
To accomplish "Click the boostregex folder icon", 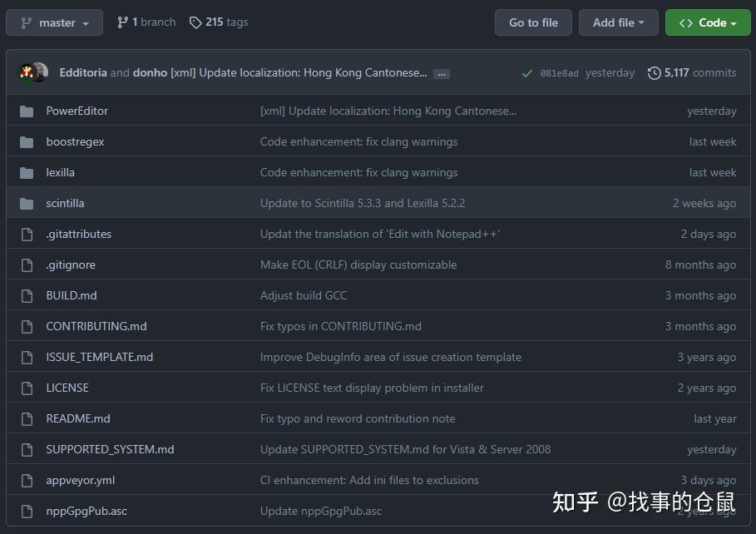I will tap(27, 142).
